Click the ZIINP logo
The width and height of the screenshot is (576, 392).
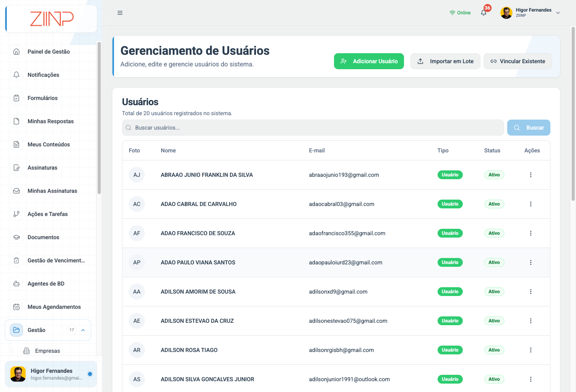coord(52,19)
